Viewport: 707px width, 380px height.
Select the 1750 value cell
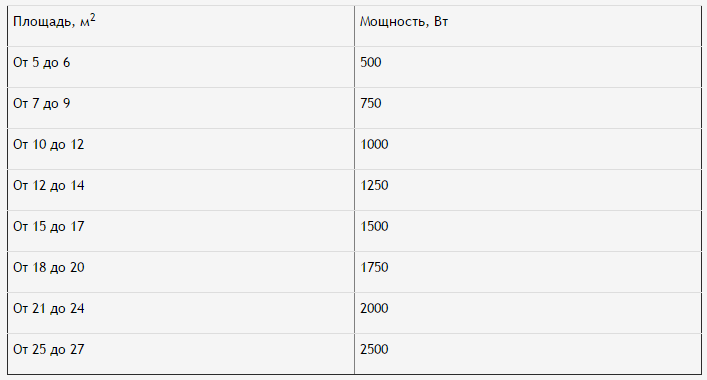coord(528,272)
